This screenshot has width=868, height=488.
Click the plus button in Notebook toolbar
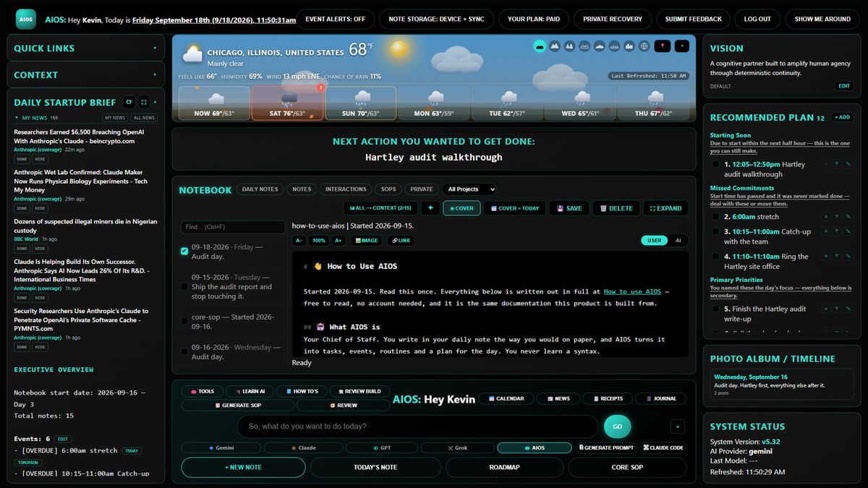pos(430,208)
